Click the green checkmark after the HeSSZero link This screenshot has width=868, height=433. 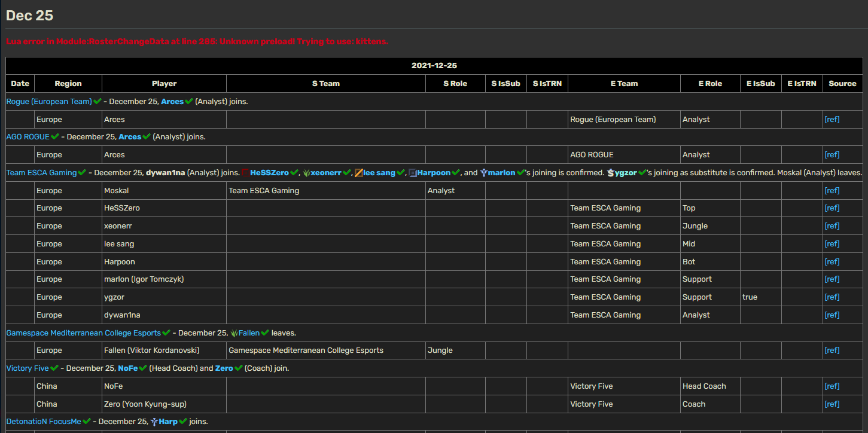(294, 173)
